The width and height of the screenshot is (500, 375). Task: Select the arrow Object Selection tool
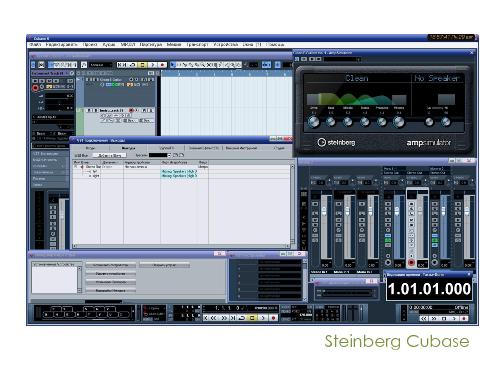173,65
